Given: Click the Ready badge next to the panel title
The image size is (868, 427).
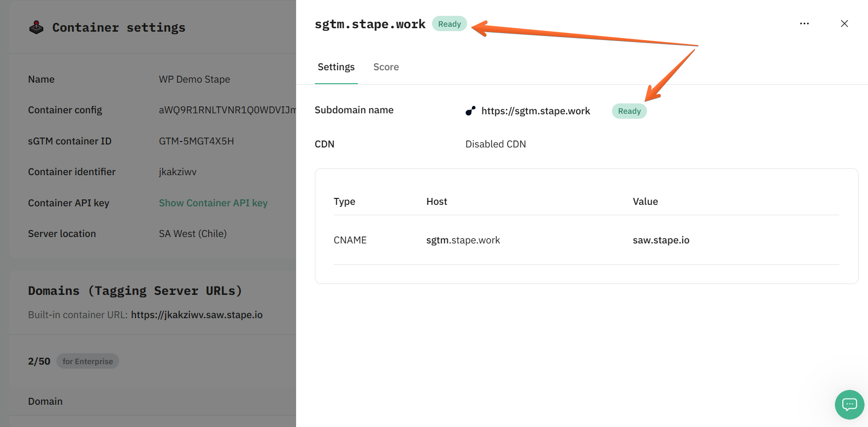Looking at the screenshot, I should (x=449, y=24).
